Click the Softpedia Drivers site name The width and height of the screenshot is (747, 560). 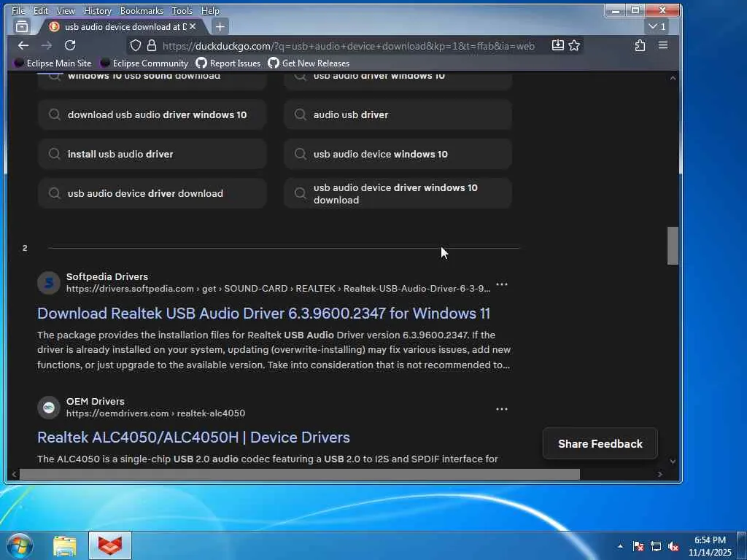tap(107, 276)
